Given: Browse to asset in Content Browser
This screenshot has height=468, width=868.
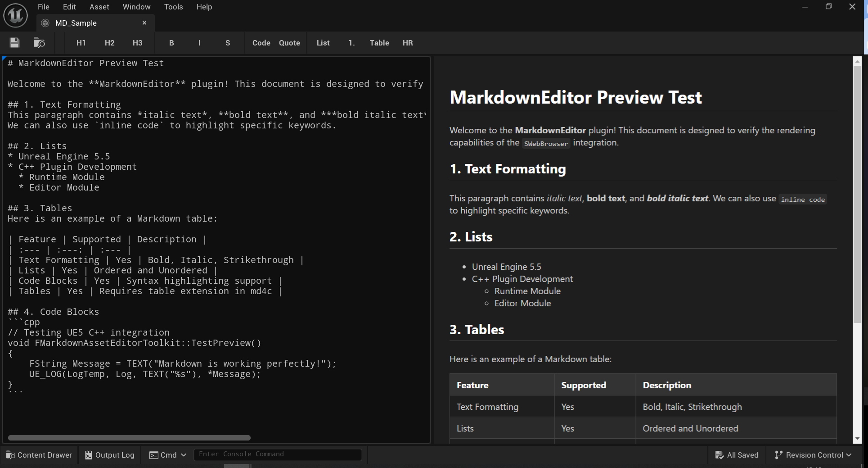Looking at the screenshot, I should point(39,43).
